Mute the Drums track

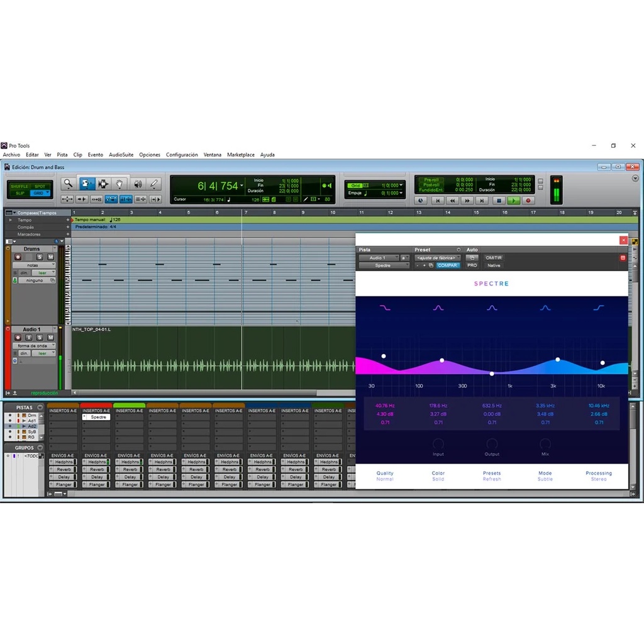pyautogui.click(x=50, y=257)
